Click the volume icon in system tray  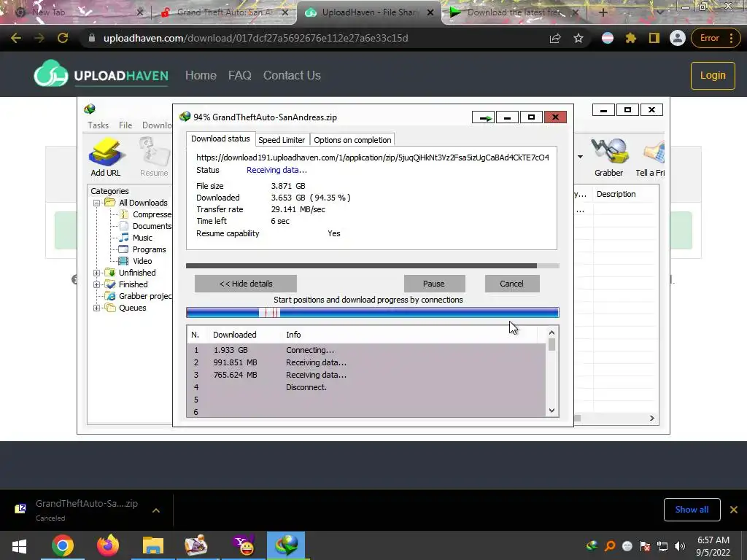point(680,546)
